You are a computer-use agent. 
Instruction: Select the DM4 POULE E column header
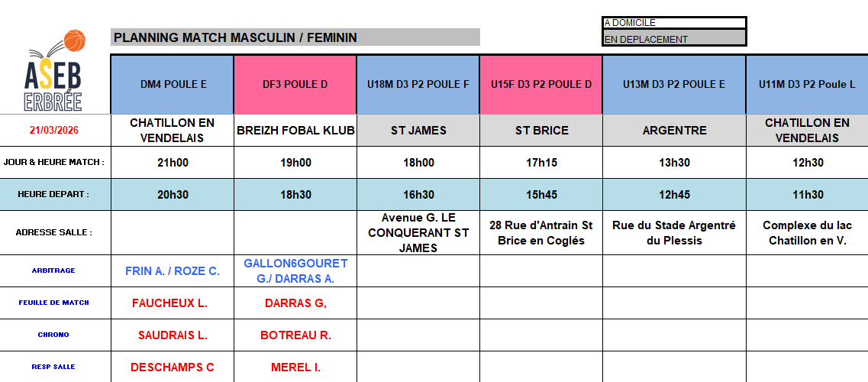coord(173,85)
